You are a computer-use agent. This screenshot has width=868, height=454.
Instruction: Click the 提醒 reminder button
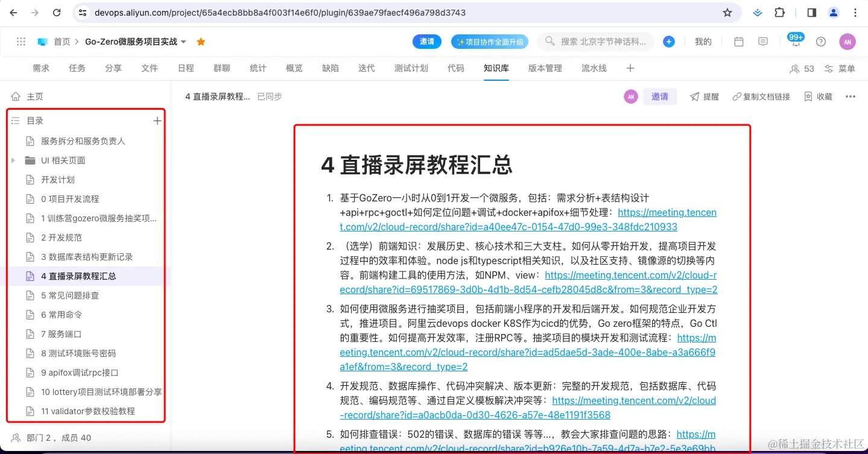pos(705,96)
